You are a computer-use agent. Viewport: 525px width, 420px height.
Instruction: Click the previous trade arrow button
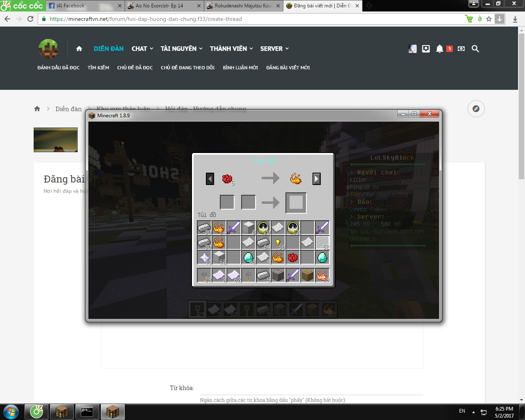(210, 179)
